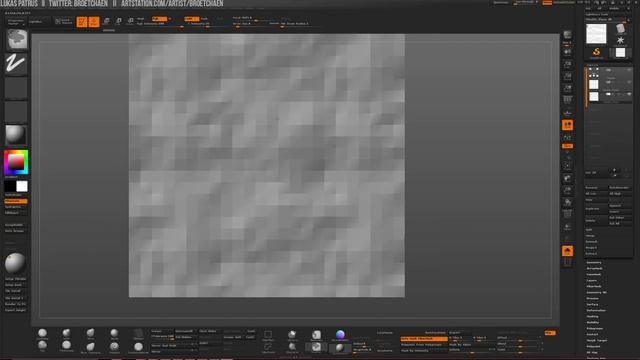Select the Move transform icon in top shelf
The image size is (640, 360).
click(x=106, y=21)
